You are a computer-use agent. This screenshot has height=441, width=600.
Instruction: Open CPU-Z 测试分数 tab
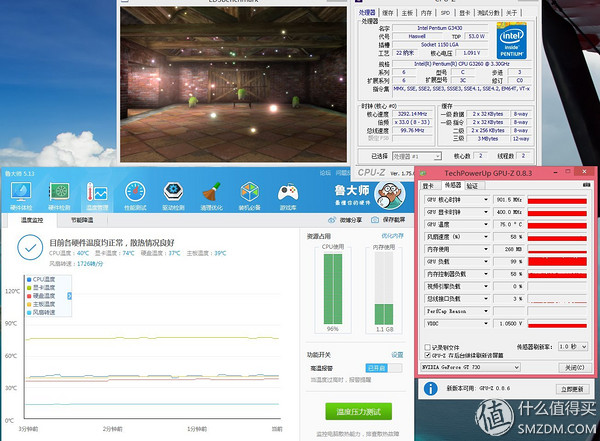[x=488, y=13]
